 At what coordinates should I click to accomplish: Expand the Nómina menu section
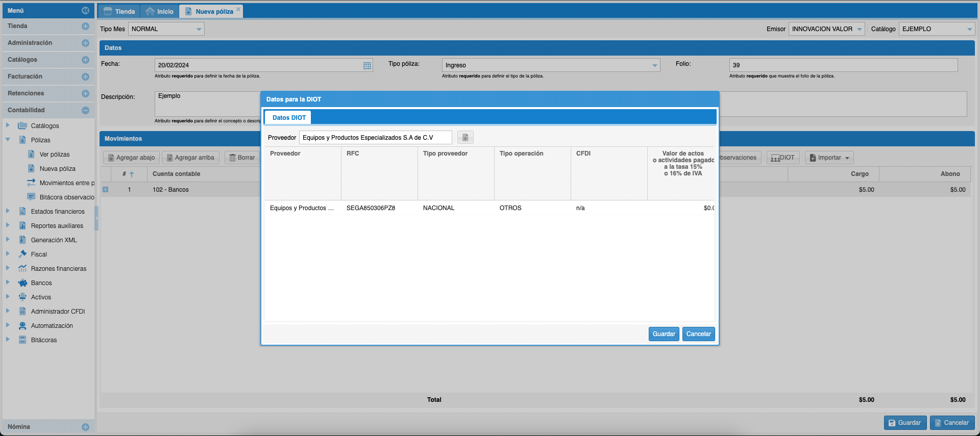[85, 427]
